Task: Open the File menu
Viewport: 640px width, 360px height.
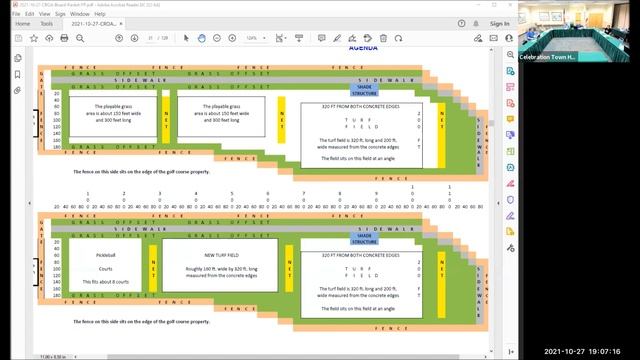Action: coord(16,14)
